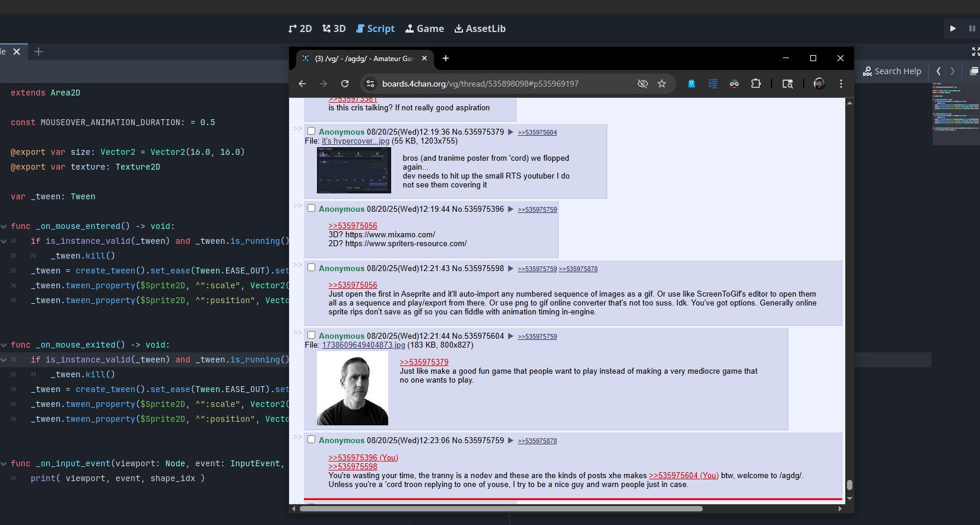Screen dimensions: 980x525
Task: Open a new browser tab
Action: (x=446, y=58)
